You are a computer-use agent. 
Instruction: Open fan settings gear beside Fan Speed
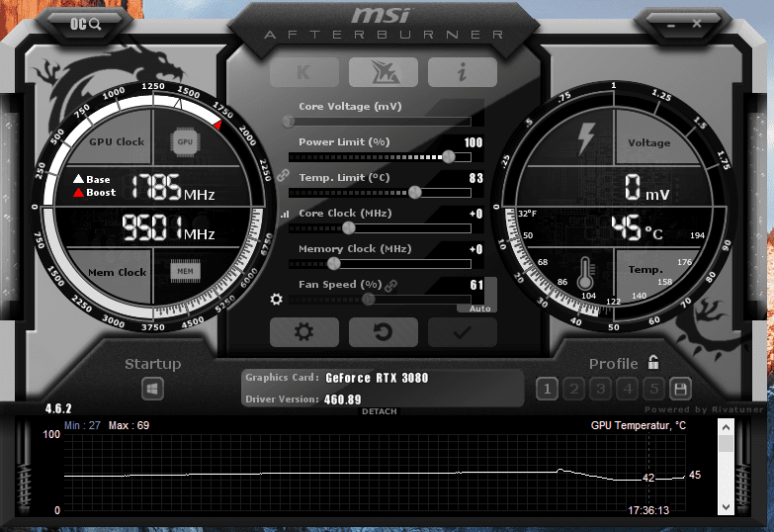pyautogui.click(x=277, y=299)
